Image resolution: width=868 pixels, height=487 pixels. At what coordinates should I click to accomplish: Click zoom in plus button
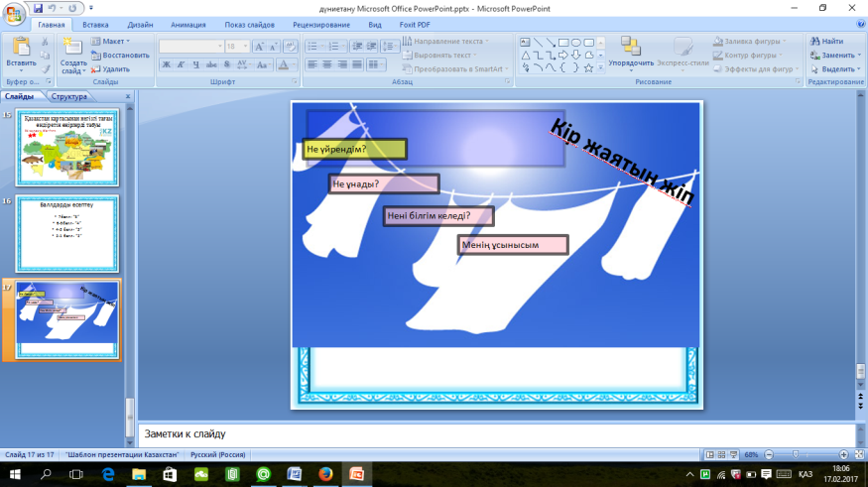pyautogui.click(x=843, y=455)
